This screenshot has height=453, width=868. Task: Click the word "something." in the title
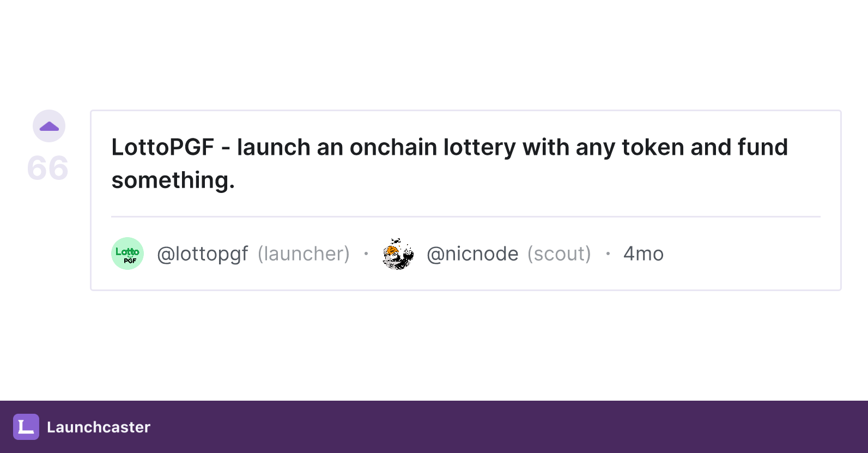point(173,180)
